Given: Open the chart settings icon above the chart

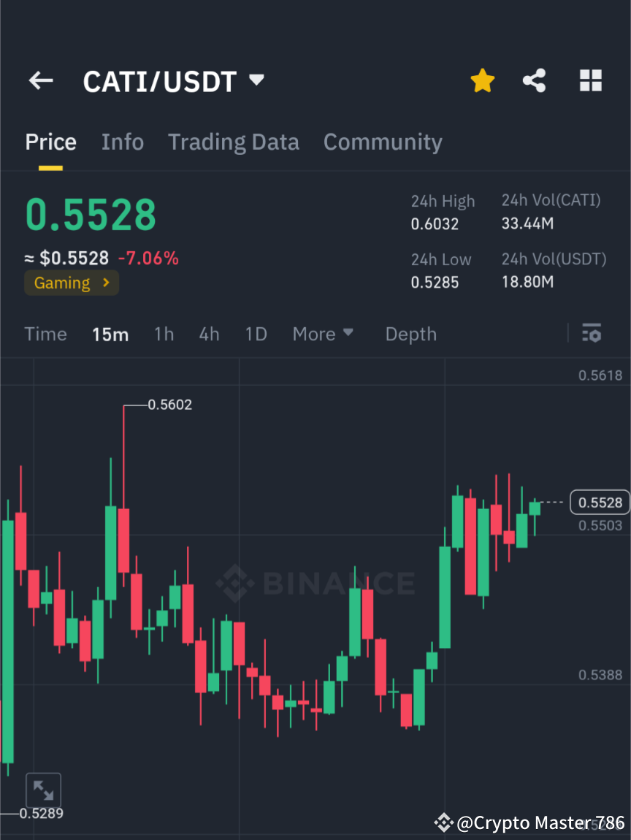Looking at the screenshot, I should 592,333.
